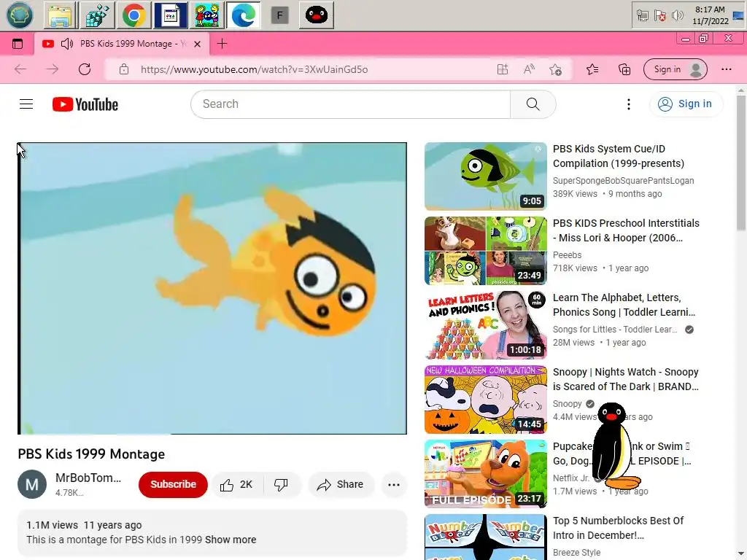Open YouTube guide hamburger menu

point(26,104)
